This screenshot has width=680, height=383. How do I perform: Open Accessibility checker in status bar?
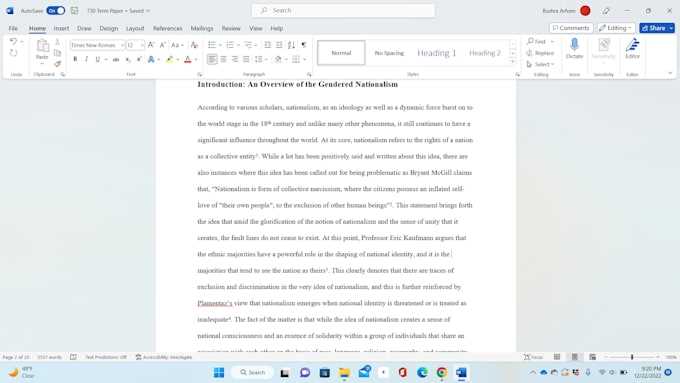(163, 357)
